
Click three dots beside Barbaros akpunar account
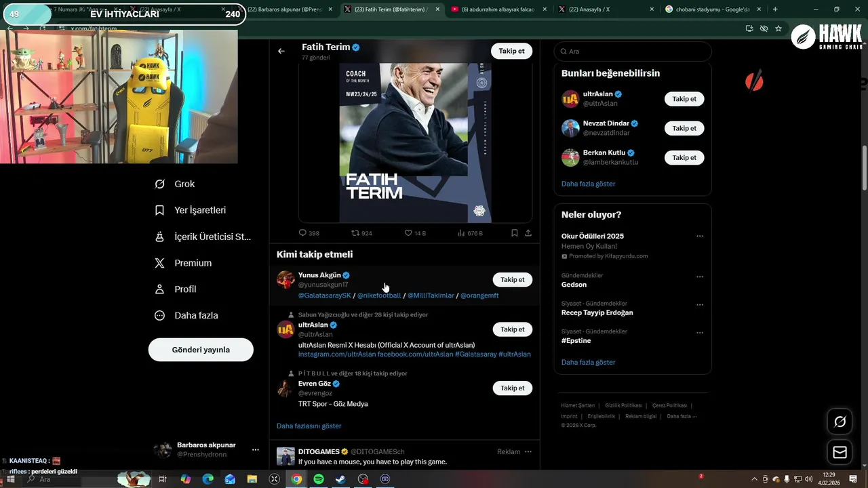pos(256,449)
